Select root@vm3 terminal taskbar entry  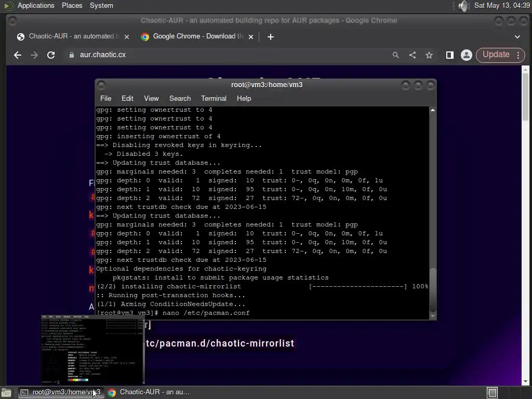(61, 392)
